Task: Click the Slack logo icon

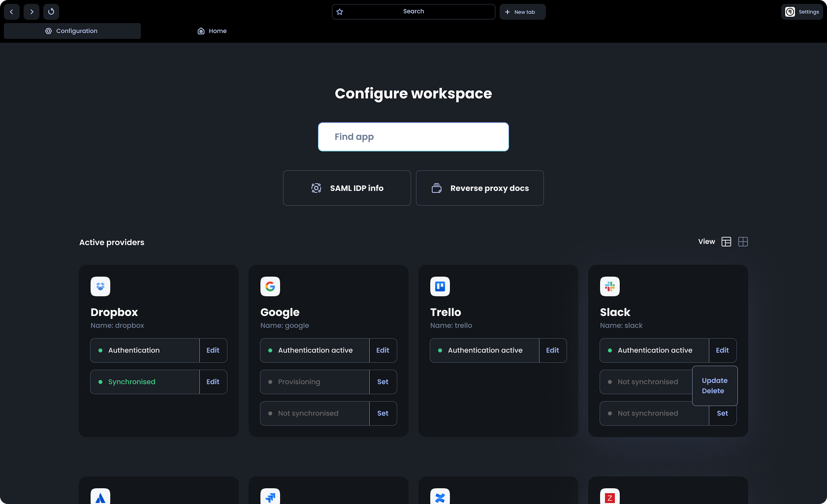Action: click(610, 286)
